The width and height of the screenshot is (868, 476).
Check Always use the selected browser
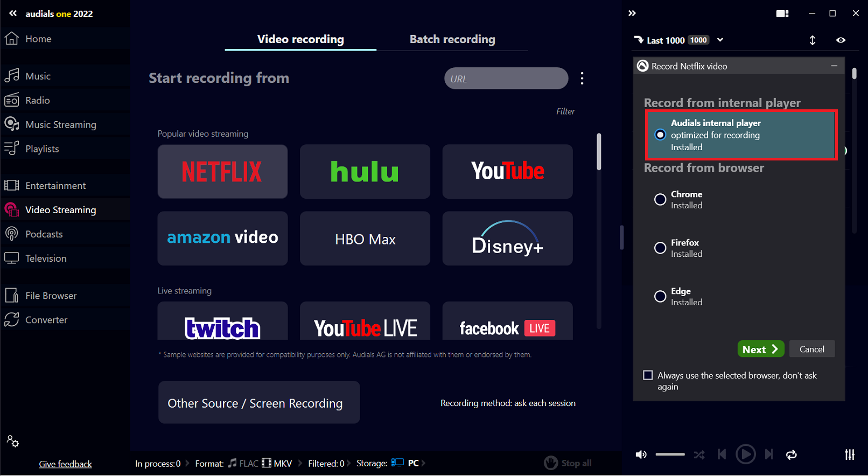(648, 375)
